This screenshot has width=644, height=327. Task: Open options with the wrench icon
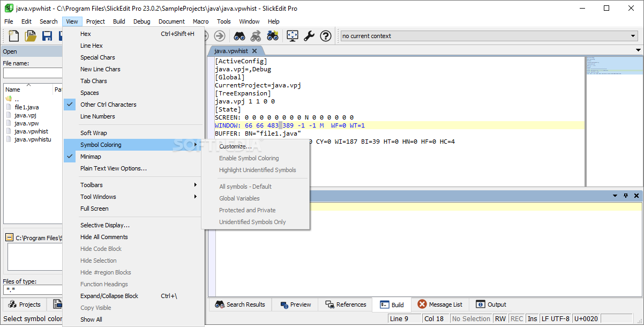309,36
